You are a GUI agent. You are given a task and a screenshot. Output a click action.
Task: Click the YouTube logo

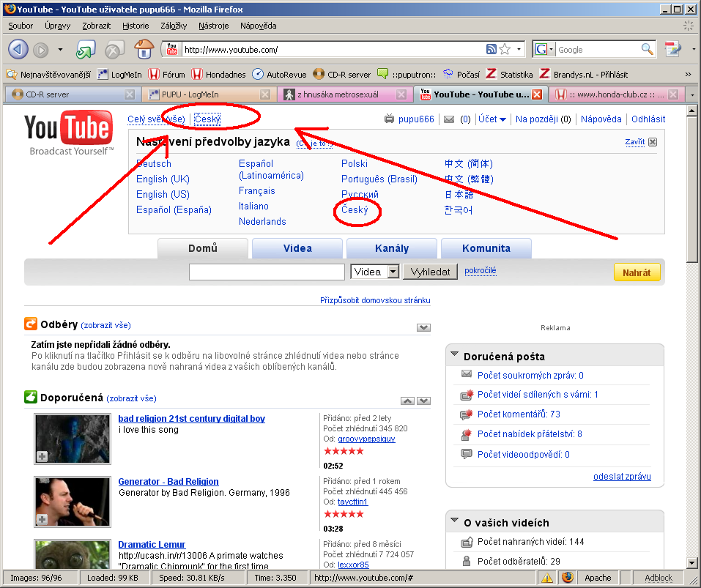coord(69,133)
